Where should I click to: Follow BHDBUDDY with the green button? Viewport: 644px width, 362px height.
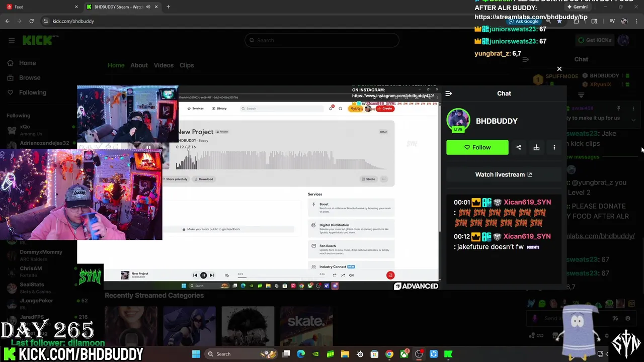477,147
